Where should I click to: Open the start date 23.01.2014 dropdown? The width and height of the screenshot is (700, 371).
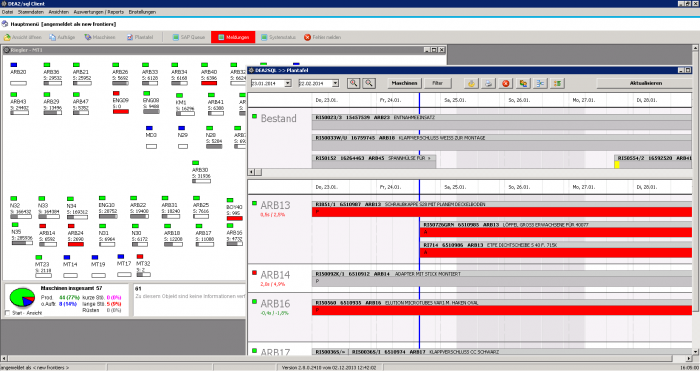288,83
